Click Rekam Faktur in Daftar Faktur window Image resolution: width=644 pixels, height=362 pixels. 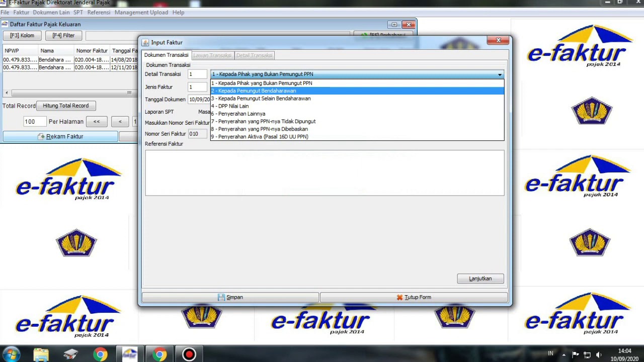point(60,136)
